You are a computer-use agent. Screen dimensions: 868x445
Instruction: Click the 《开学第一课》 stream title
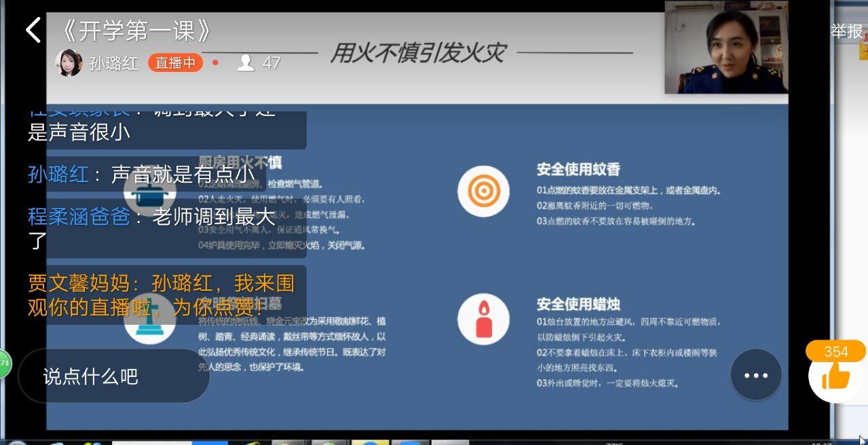(x=136, y=31)
